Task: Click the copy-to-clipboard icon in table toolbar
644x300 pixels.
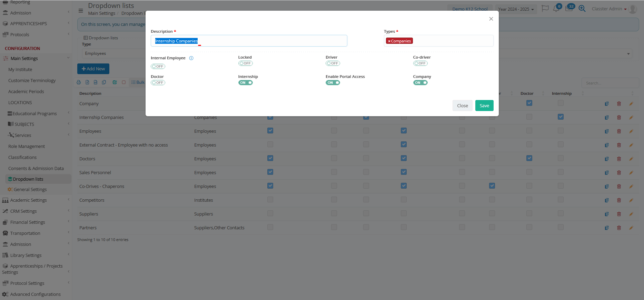Action: click(x=104, y=82)
